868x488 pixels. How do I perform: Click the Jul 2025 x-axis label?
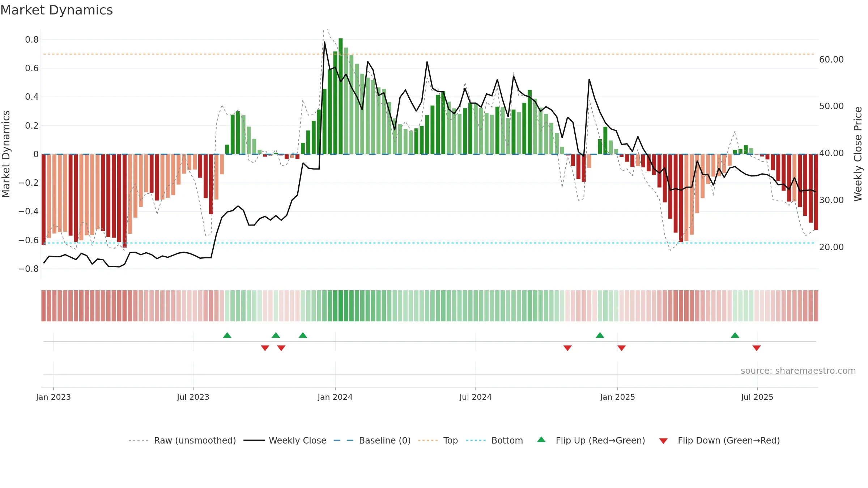(x=757, y=397)
